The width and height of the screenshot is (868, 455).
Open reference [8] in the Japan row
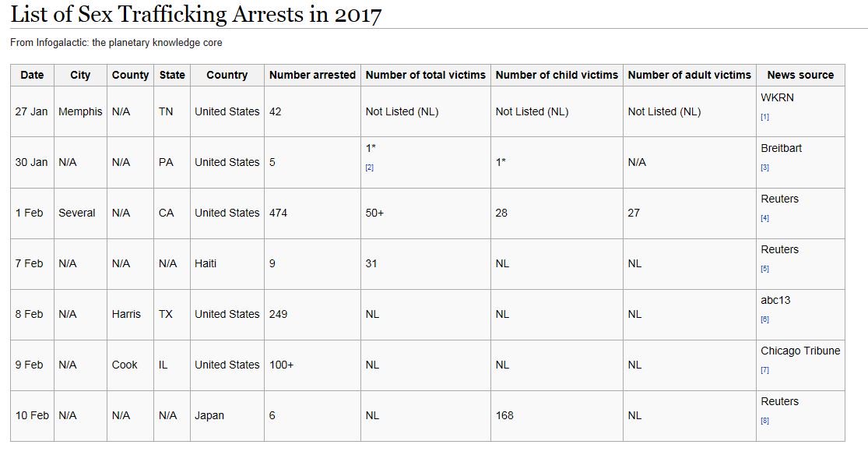point(764,421)
